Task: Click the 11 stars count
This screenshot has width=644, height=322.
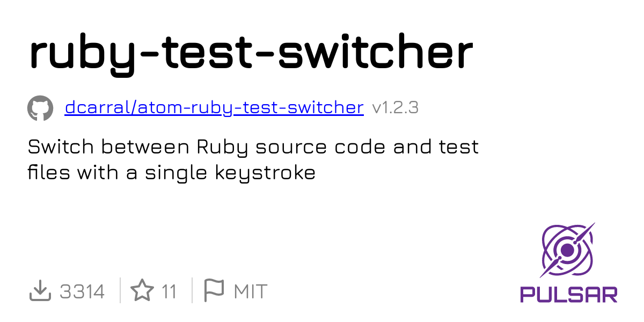Action: tap(169, 292)
